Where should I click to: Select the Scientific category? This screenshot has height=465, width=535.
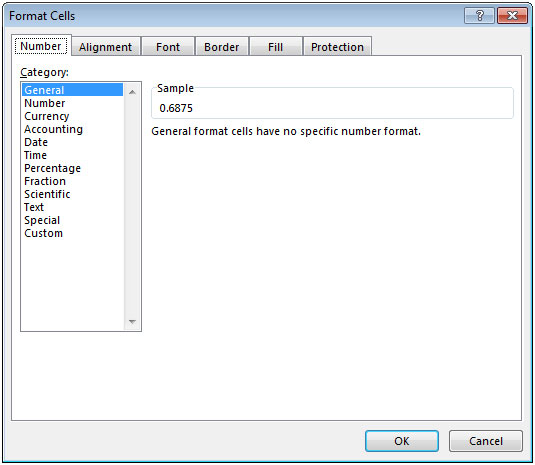point(47,194)
